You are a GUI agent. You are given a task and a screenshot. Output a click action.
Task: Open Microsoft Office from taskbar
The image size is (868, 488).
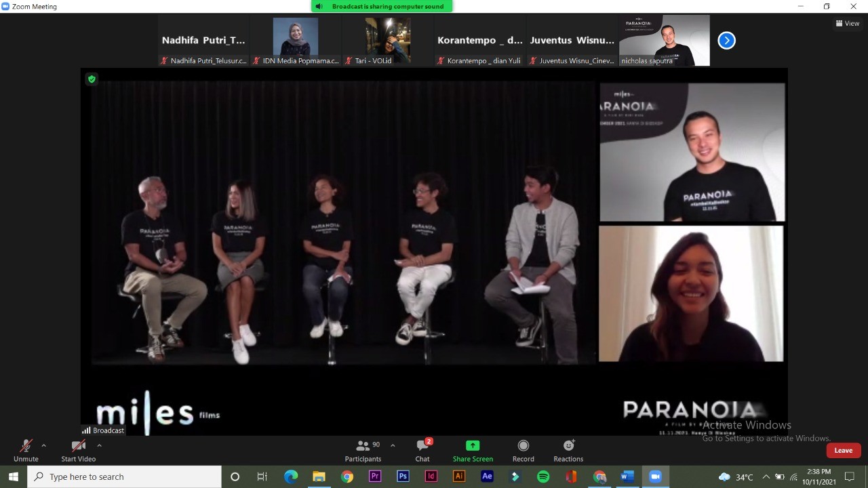tap(571, 476)
